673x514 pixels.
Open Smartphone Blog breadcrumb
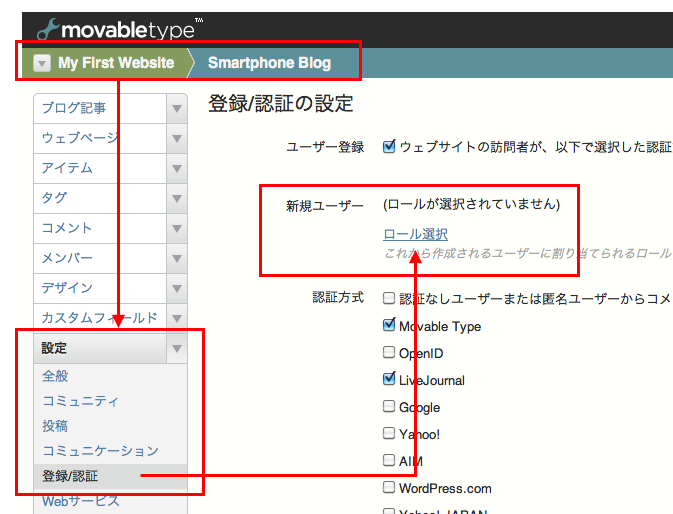[270, 63]
